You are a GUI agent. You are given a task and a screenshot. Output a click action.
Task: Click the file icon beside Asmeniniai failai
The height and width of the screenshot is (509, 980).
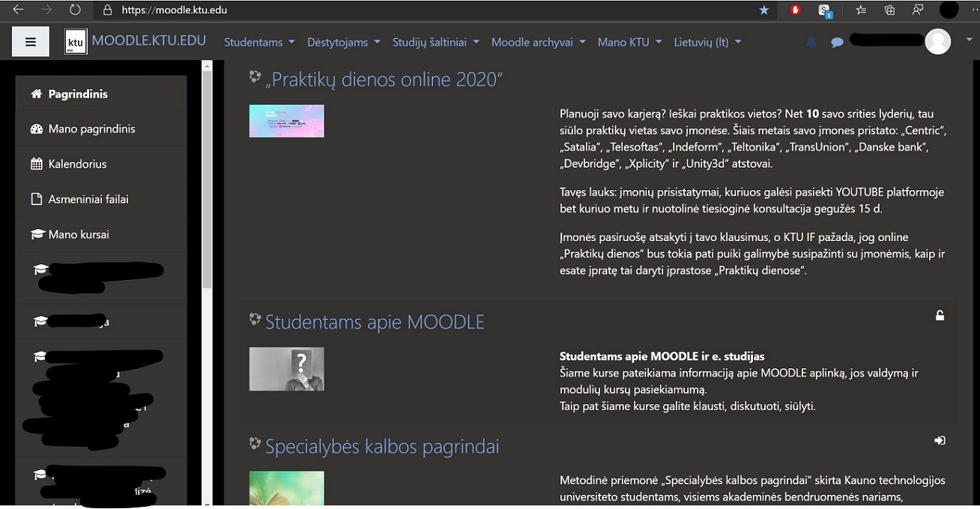point(36,199)
